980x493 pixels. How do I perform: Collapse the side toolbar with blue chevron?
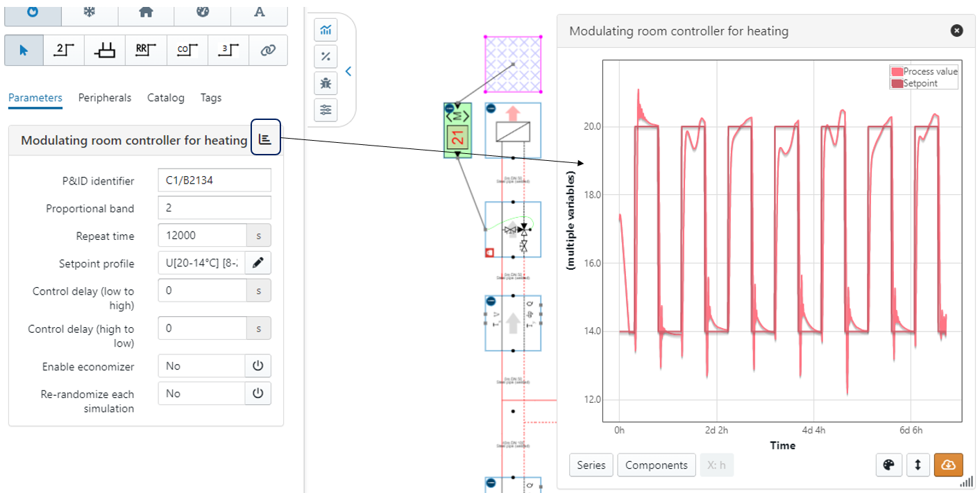(x=348, y=71)
